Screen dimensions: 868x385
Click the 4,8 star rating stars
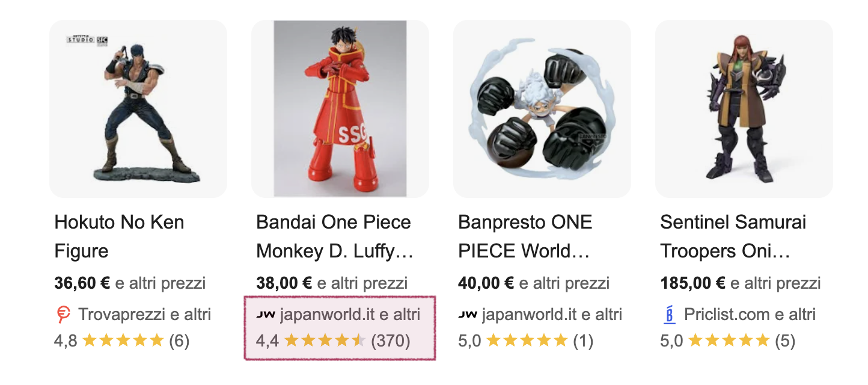tap(123, 342)
